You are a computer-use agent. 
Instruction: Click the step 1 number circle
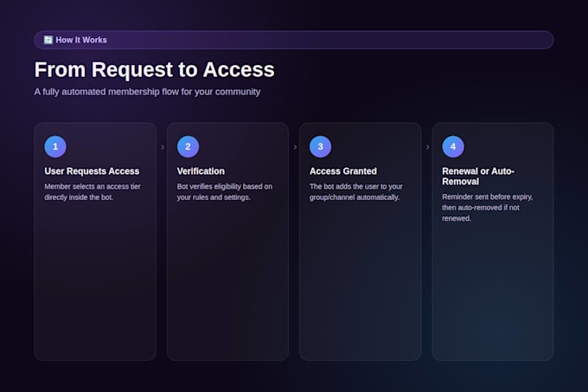pyautogui.click(x=55, y=146)
